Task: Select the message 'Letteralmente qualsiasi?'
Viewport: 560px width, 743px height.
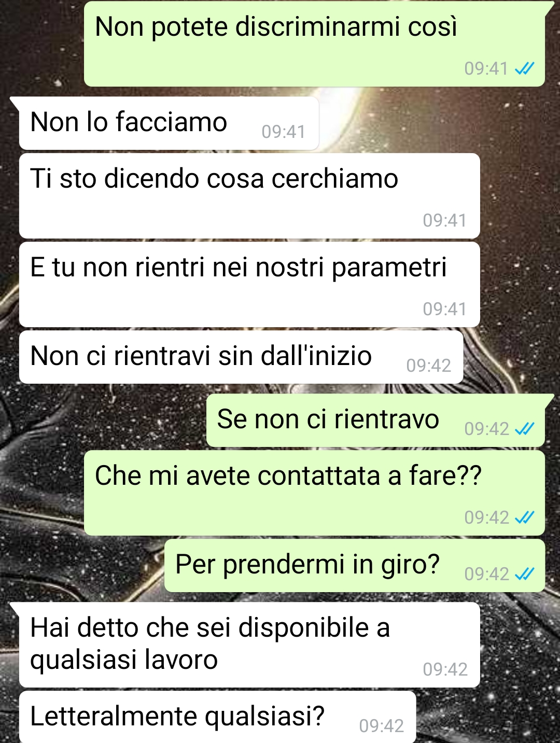Action: pyautogui.click(x=218, y=717)
